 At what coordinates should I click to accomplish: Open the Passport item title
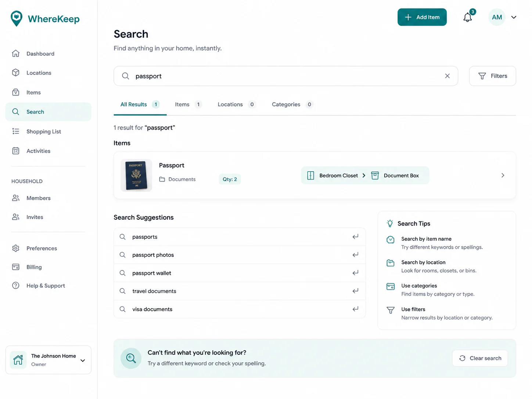coord(172,165)
